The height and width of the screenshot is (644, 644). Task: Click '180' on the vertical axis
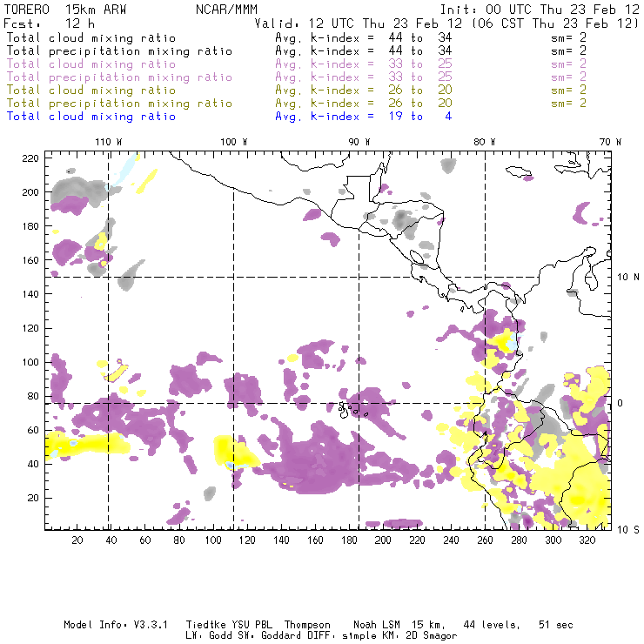point(30,226)
